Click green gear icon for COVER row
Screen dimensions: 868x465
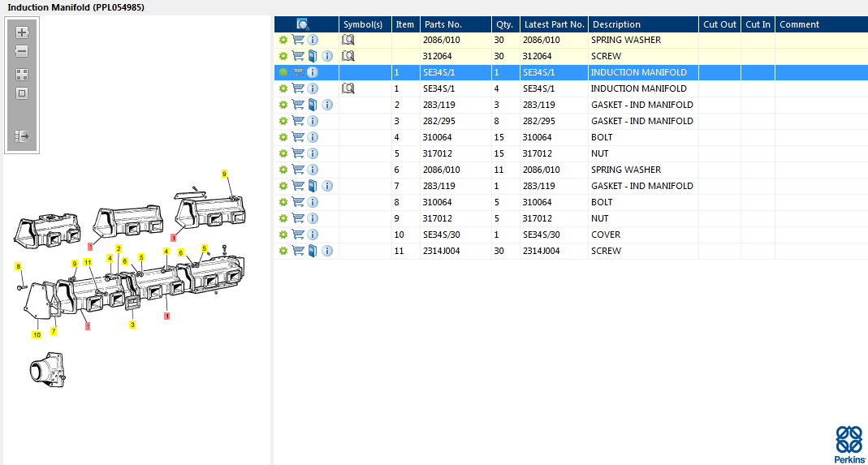point(283,235)
